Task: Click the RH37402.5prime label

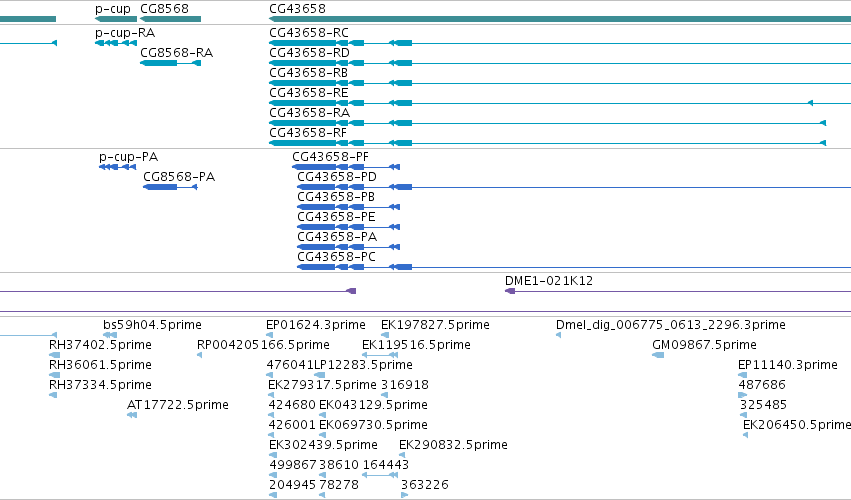Action: pos(100,345)
